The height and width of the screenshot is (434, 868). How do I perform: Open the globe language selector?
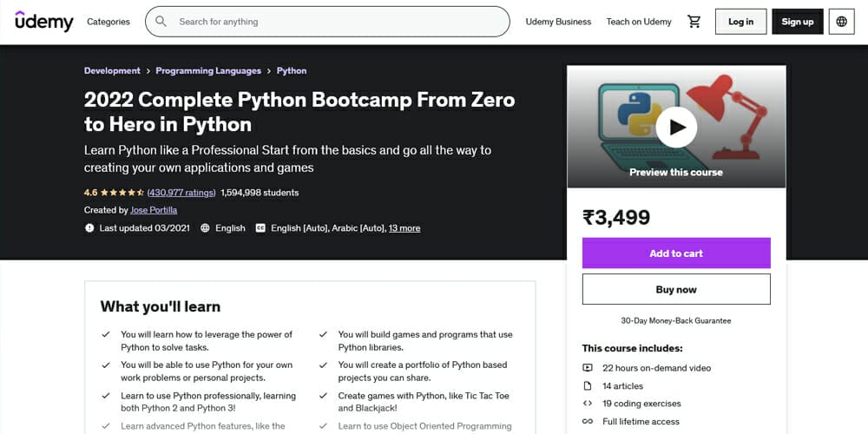coord(841,22)
